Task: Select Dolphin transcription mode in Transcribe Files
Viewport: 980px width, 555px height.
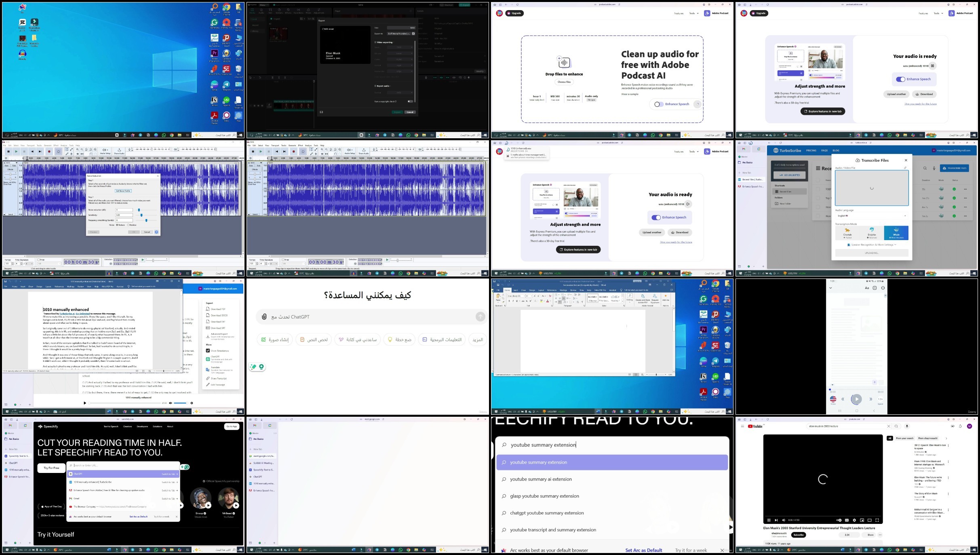Action: click(872, 233)
